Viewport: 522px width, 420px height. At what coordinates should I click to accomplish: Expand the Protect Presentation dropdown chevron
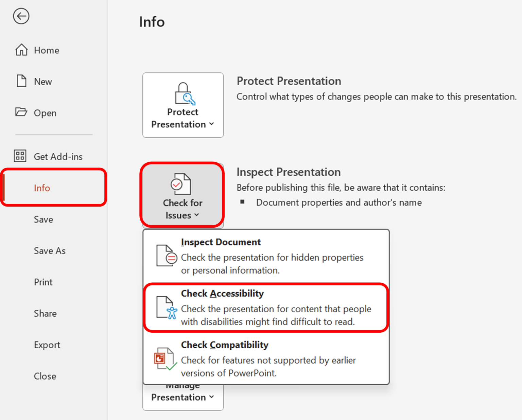point(211,124)
